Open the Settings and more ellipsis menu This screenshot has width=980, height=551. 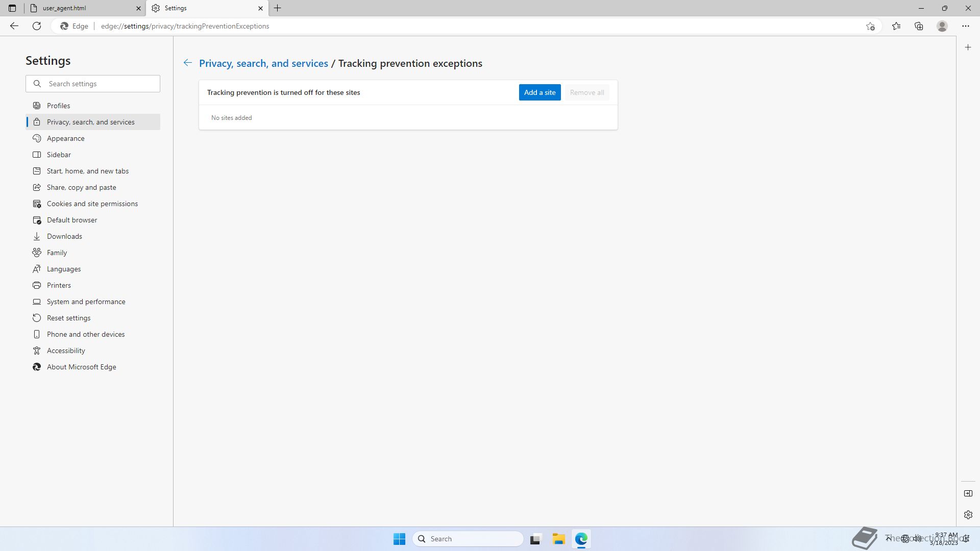click(x=965, y=26)
